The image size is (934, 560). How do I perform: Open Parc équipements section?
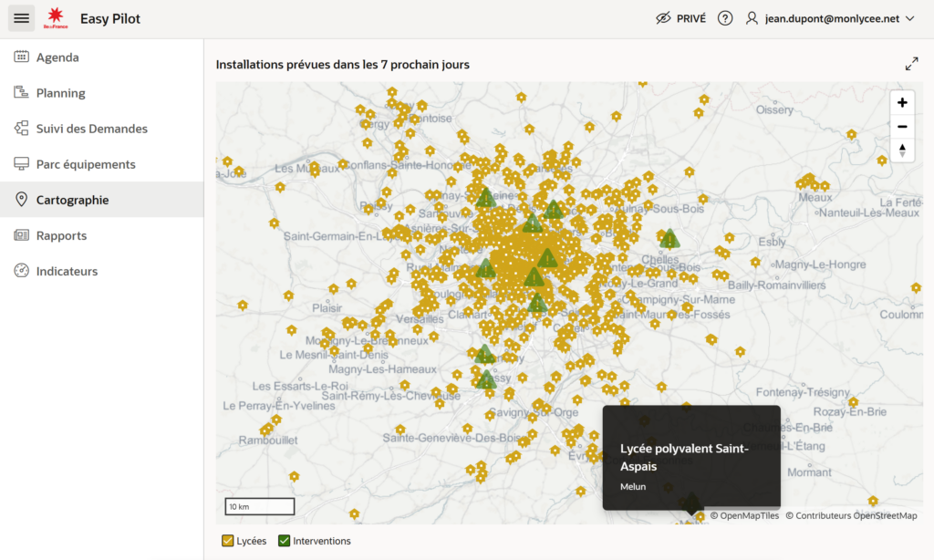click(102, 164)
